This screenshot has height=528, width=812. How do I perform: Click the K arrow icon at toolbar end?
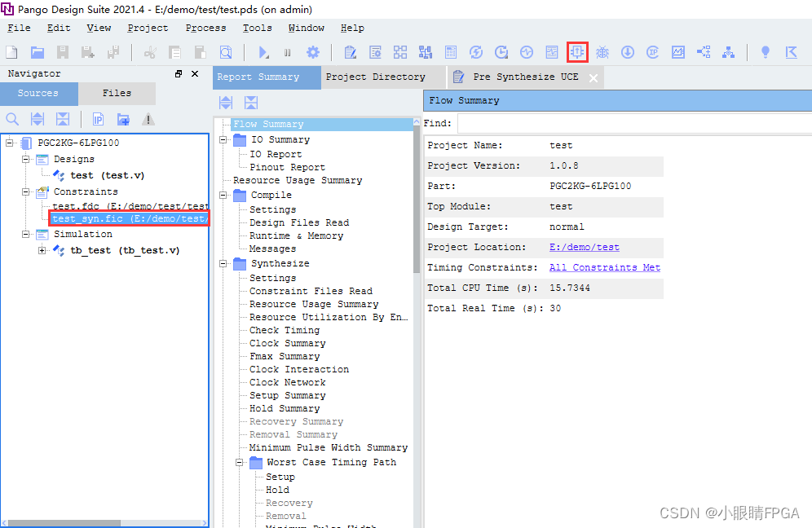pyautogui.click(x=791, y=52)
